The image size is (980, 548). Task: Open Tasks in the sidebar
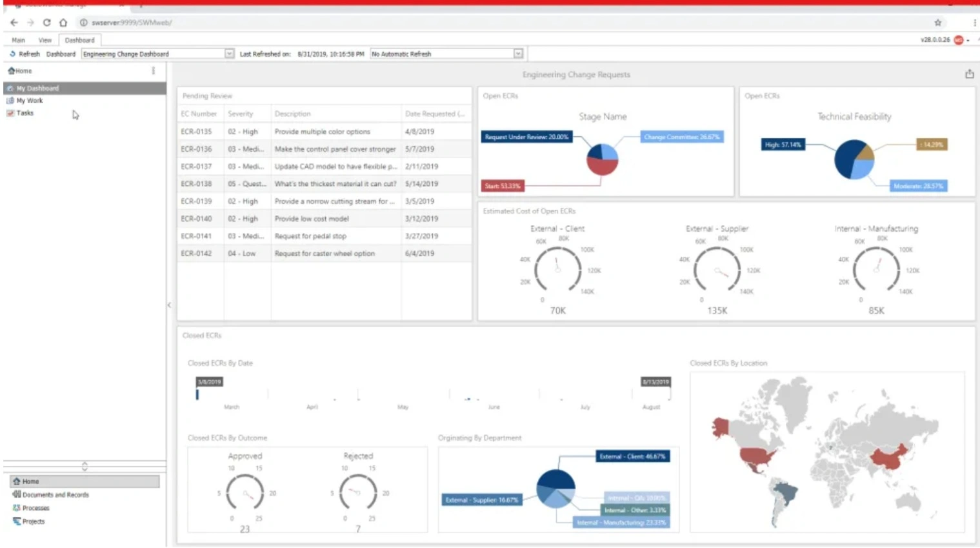(25, 113)
